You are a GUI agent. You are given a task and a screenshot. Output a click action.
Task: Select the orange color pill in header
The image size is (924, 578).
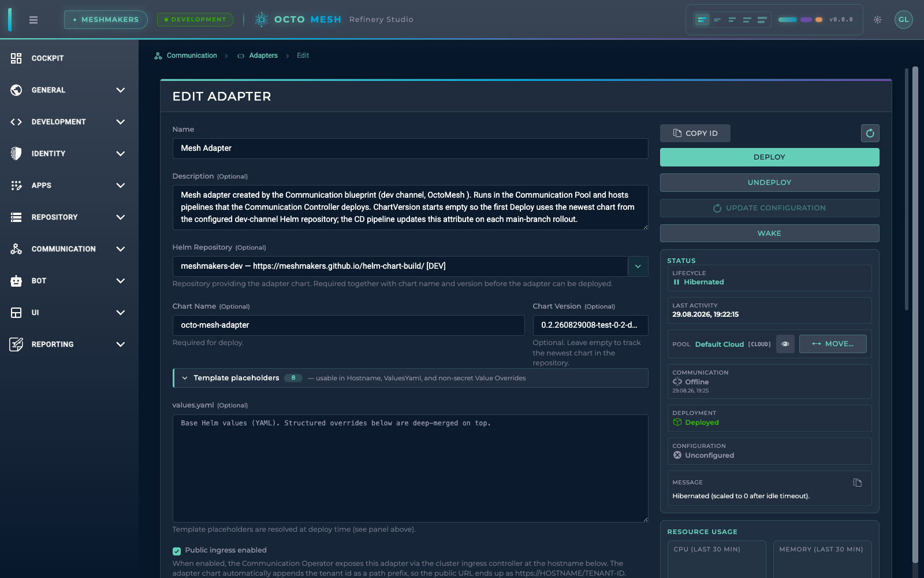click(819, 20)
